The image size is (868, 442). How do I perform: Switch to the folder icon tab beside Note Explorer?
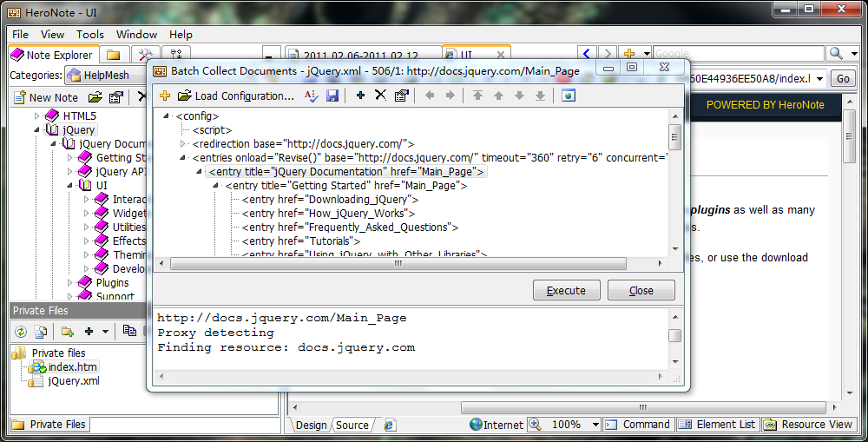(115, 55)
